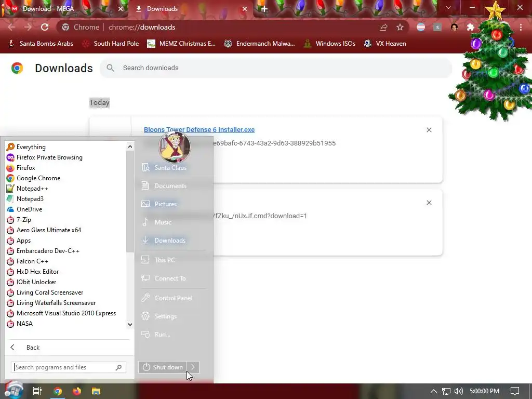Open a new tab with the plus button
The width and height of the screenshot is (532, 399).
264,9
